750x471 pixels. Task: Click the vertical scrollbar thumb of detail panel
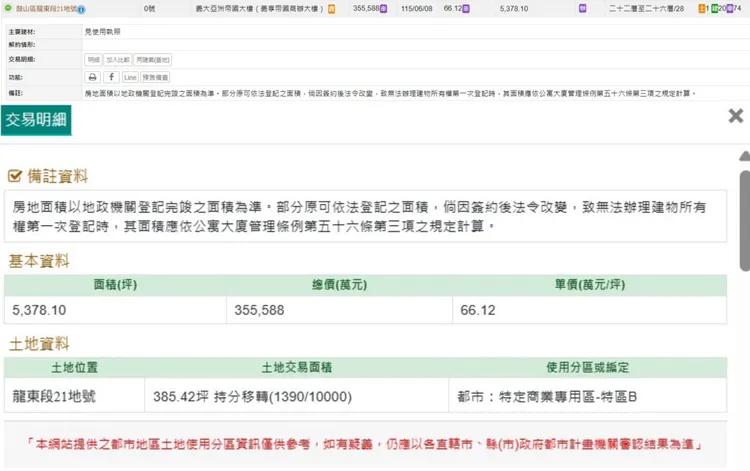745,220
